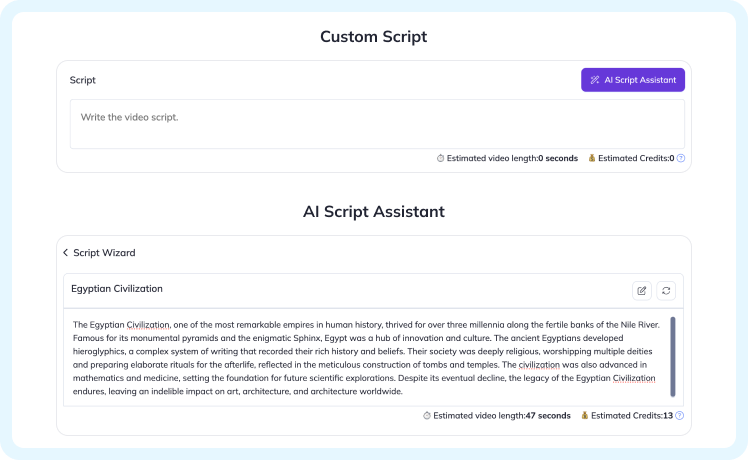Edit the Egyptian Civilization script with pencil icon
The width and height of the screenshot is (748, 460).
pyautogui.click(x=641, y=290)
